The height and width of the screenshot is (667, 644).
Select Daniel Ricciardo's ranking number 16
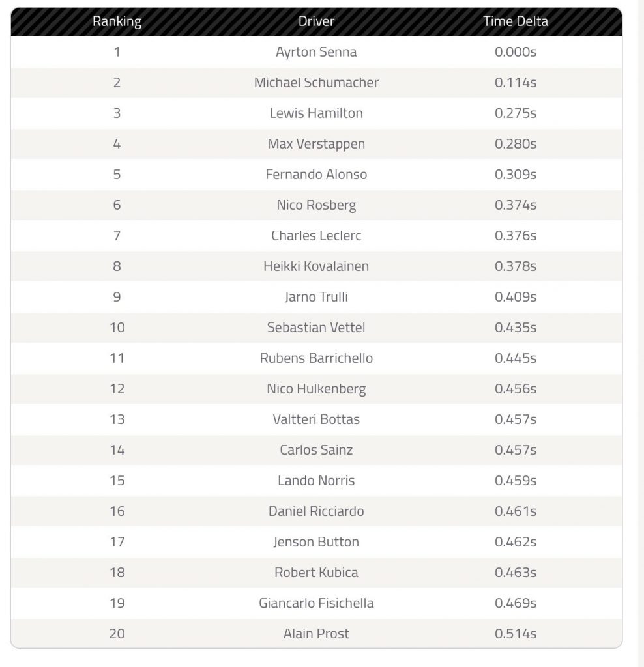(117, 511)
